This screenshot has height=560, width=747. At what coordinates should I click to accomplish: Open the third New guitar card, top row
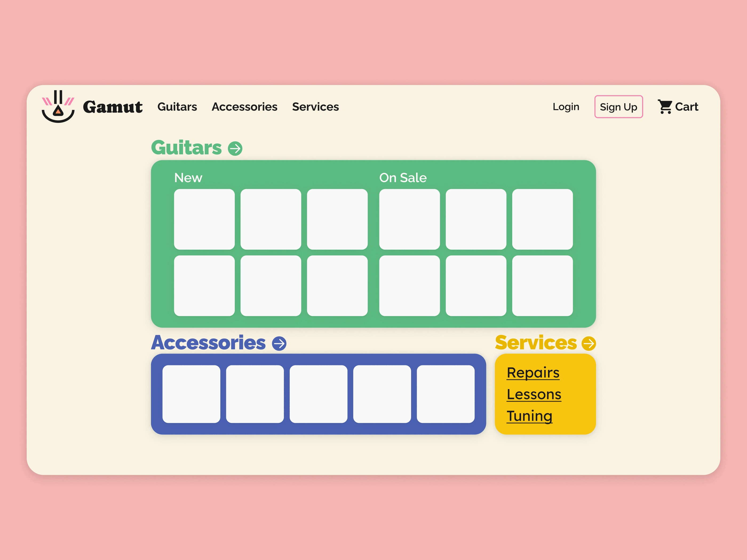pyautogui.click(x=337, y=219)
